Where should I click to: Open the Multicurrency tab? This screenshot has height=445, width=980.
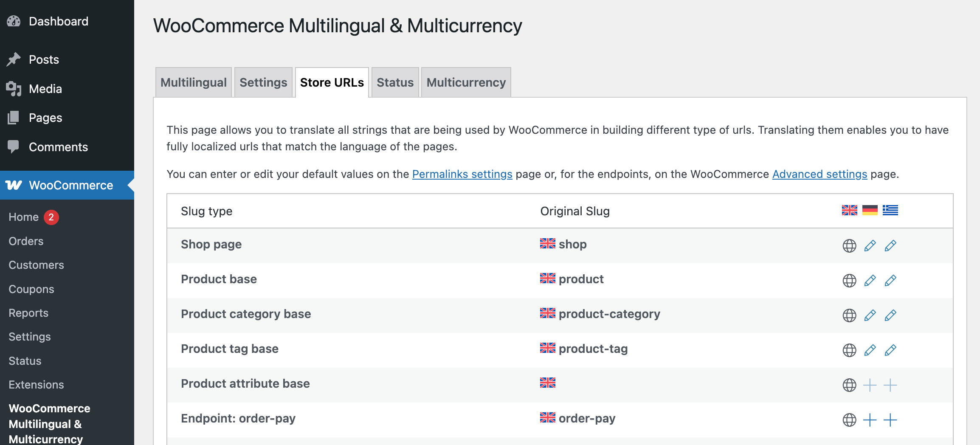(466, 82)
